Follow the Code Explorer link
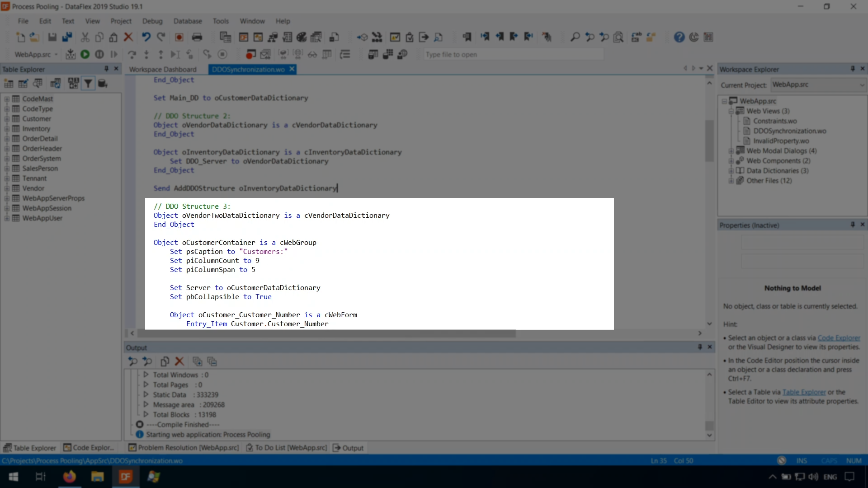The width and height of the screenshot is (868, 488). 839,338
